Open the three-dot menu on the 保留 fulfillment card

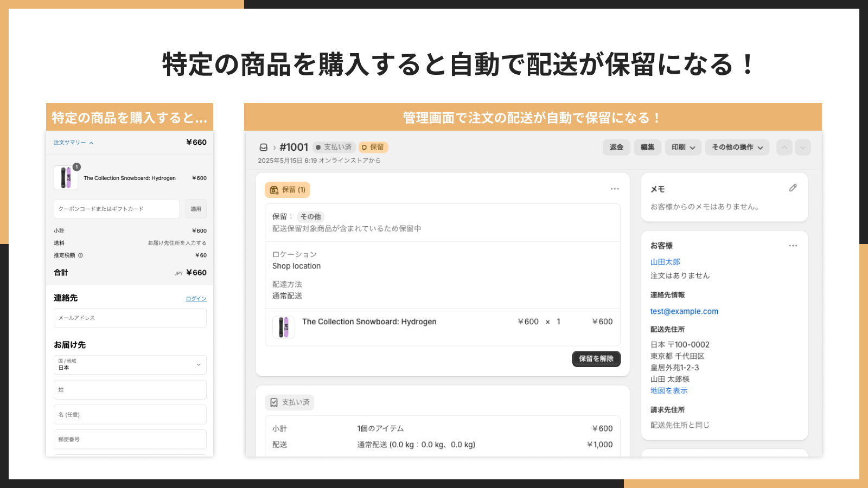pos(615,189)
